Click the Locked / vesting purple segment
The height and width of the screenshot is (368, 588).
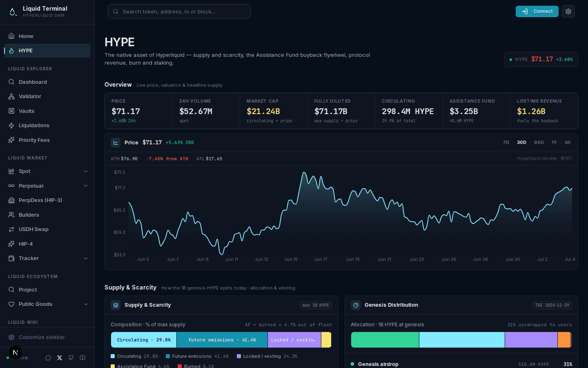pos(294,340)
